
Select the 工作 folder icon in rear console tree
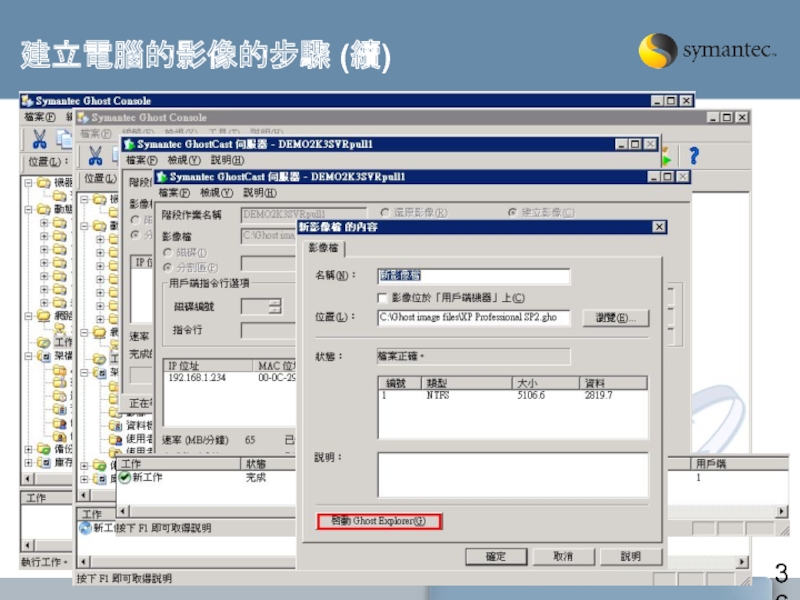pos(44,342)
